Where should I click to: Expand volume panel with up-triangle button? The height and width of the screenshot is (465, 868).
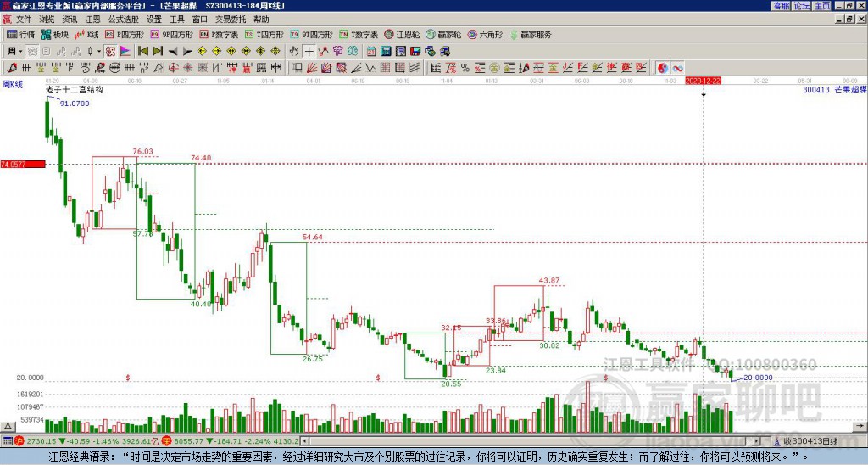point(8,426)
